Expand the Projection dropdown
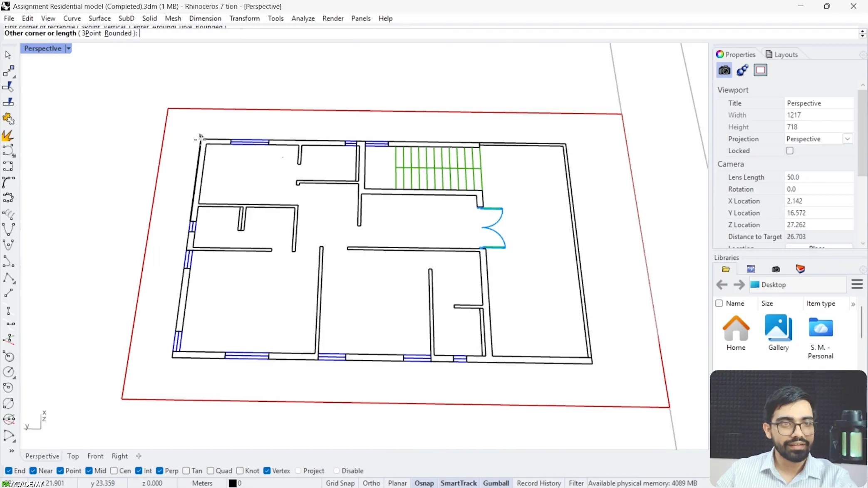The image size is (868, 488). (847, 139)
